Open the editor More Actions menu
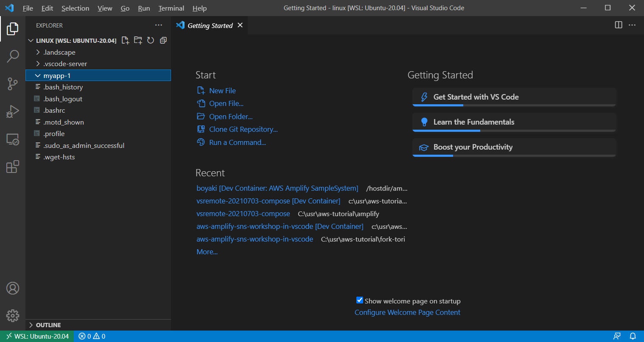 632,25
